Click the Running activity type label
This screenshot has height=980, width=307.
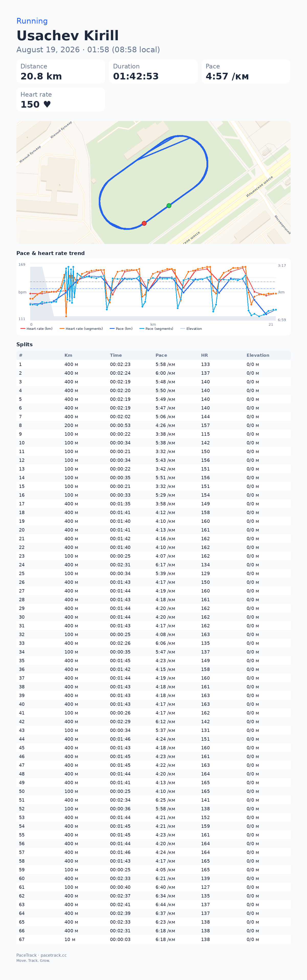(x=32, y=21)
